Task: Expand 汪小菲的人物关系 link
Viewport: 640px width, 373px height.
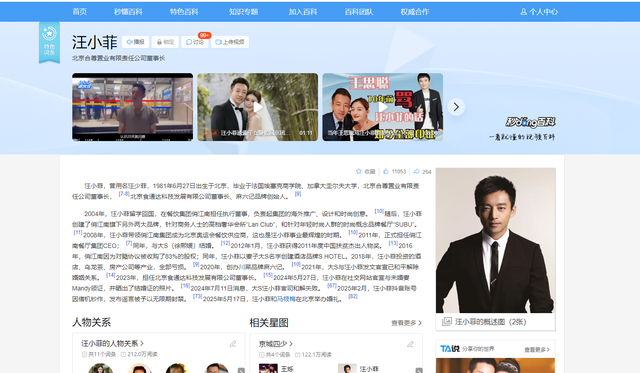Action: [x=112, y=343]
